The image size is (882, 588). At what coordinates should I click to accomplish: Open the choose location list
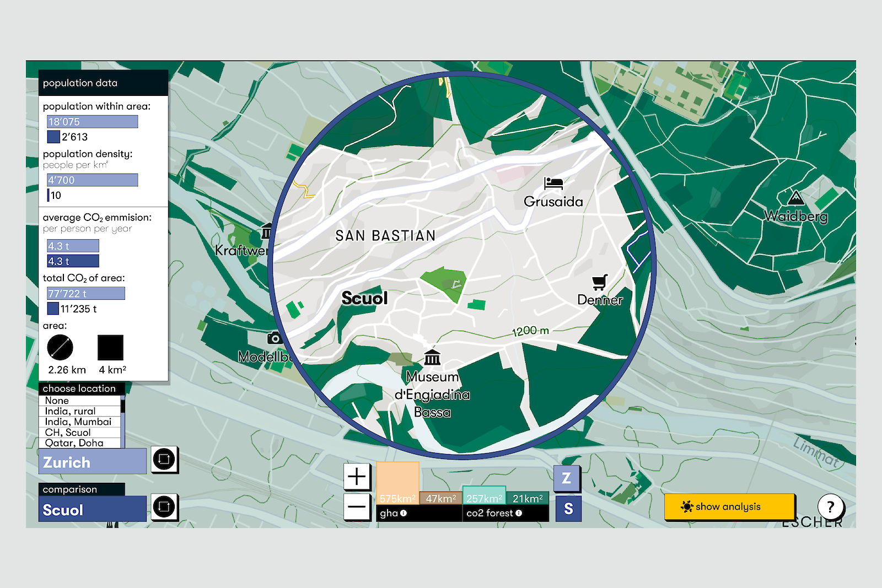coord(80,388)
